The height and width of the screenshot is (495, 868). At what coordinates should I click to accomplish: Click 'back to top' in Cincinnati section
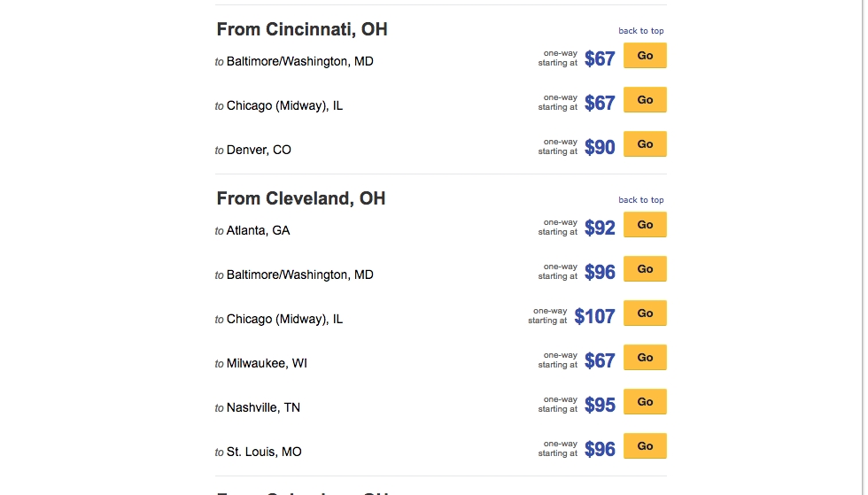coord(640,31)
